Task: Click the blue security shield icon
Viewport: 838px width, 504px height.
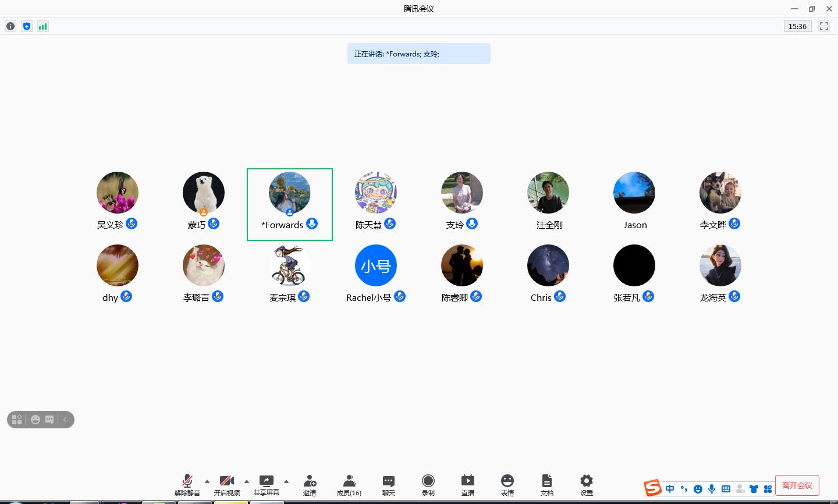Action: coord(27,26)
